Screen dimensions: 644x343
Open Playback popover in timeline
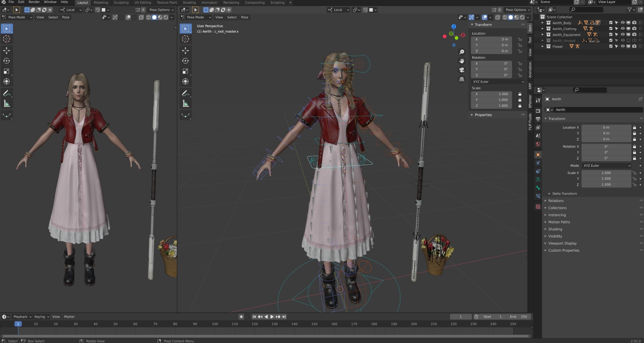coord(22,316)
